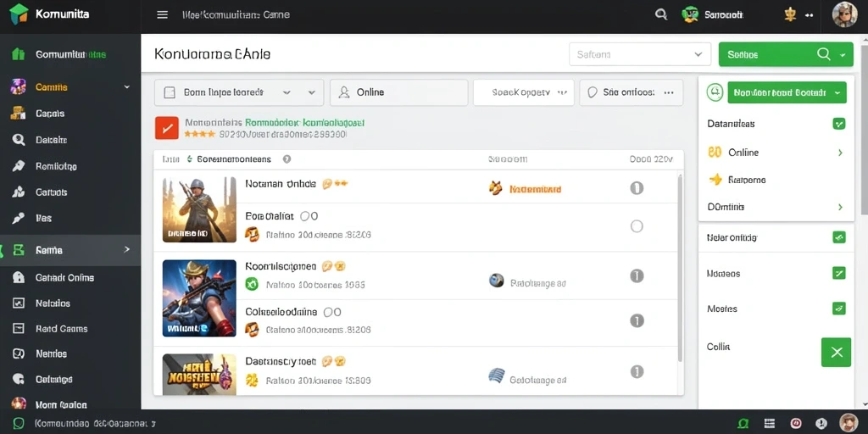Image resolution: width=868 pixels, height=434 pixels.
Task: Click the orange fox icon by Nademiterd
Action: (x=495, y=188)
